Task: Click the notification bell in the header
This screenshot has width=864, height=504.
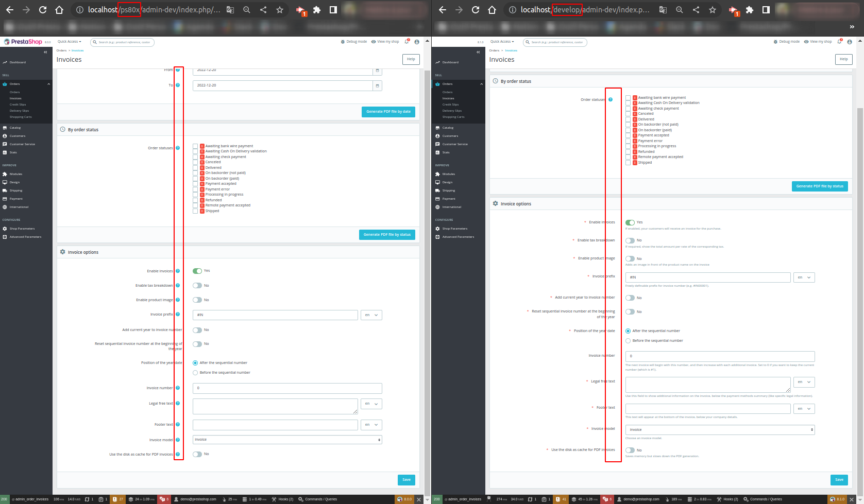Action: [405, 42]
